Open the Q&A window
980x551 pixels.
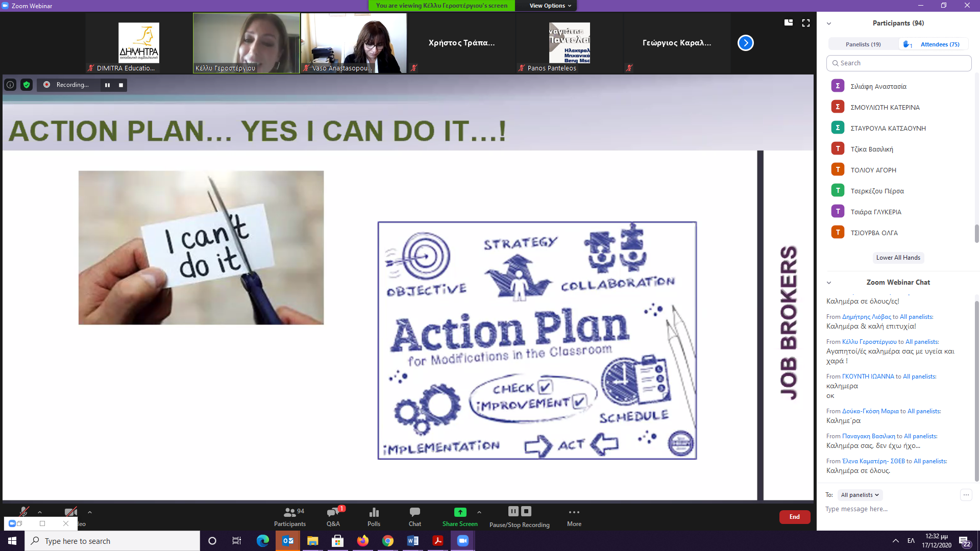point(333,516)
